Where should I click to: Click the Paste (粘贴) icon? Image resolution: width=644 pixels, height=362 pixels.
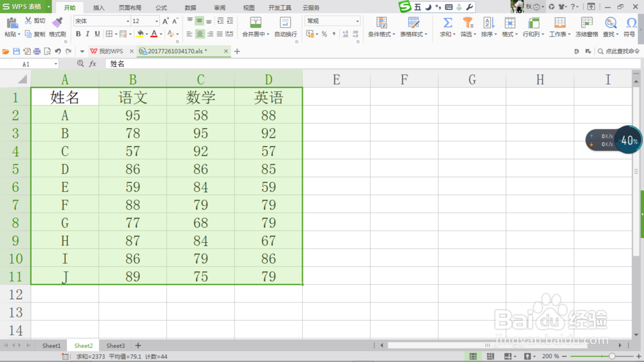(x=12, y=23)
